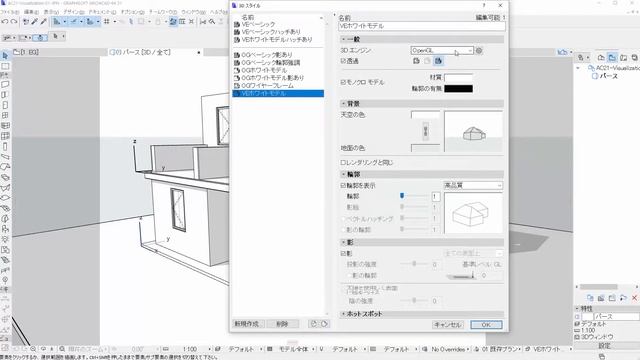Toggle the 透過 transparency checkbox

tap(343, 61)
